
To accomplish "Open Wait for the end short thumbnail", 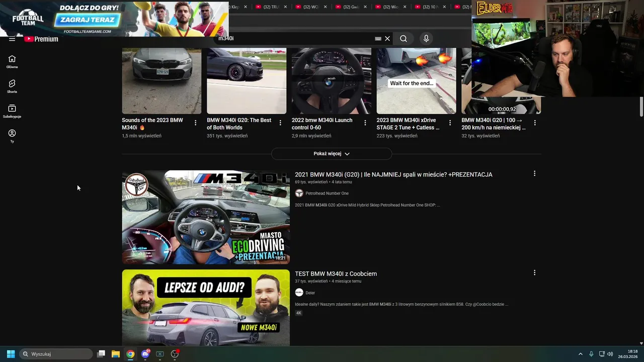I will coord(417,81).
